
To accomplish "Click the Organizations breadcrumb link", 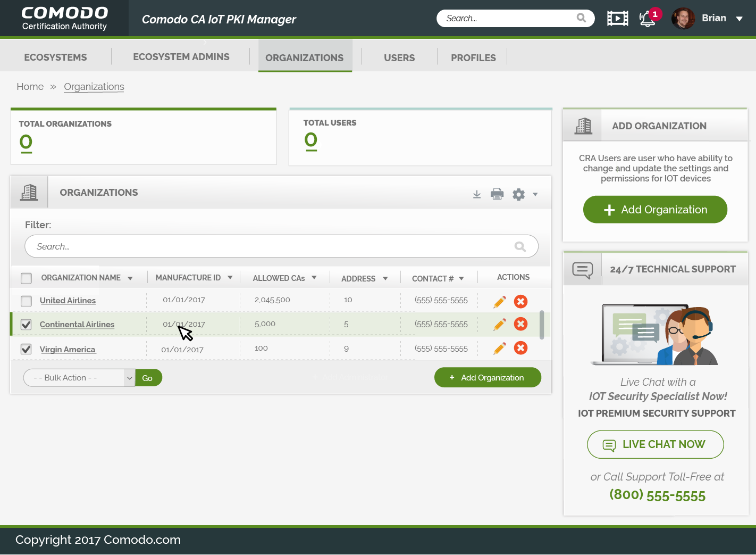I will (x=94, y=87).
